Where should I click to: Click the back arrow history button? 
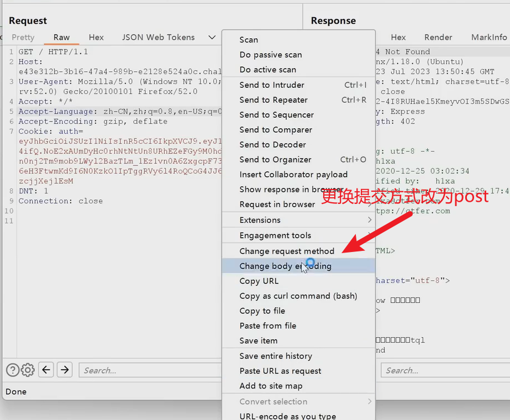coord(46,370)
